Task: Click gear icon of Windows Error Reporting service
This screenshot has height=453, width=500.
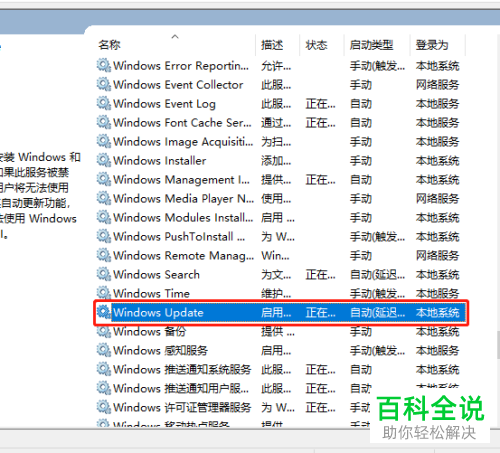Action: 104,65
